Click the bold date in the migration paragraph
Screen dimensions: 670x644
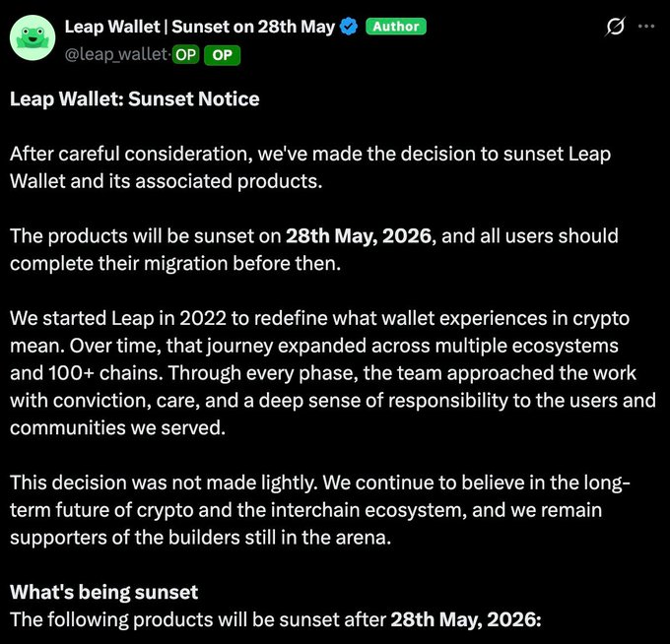[359, 236]
